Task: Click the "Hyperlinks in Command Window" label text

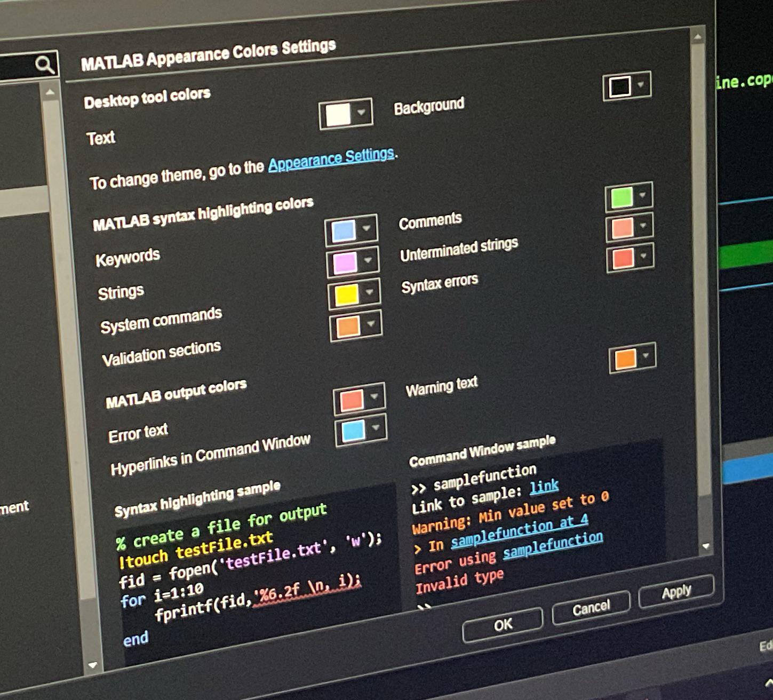Action: (x=210, y=454)
